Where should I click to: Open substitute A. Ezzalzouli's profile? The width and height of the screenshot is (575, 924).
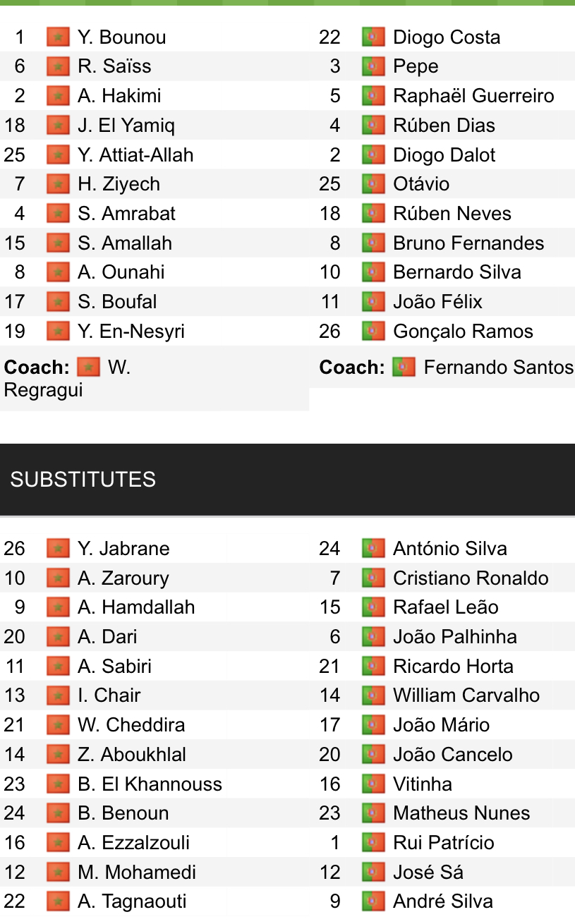pos(133,842)
